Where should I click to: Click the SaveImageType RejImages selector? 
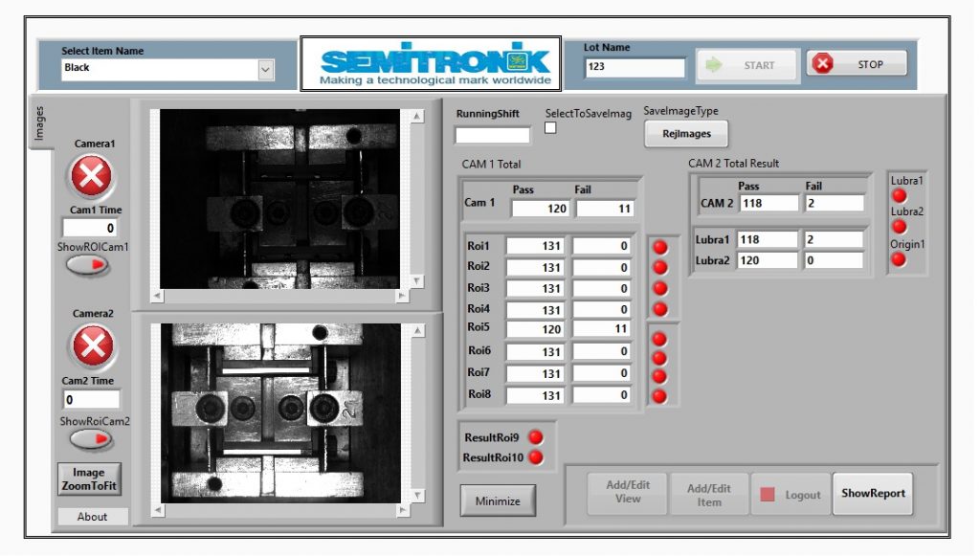686,134
